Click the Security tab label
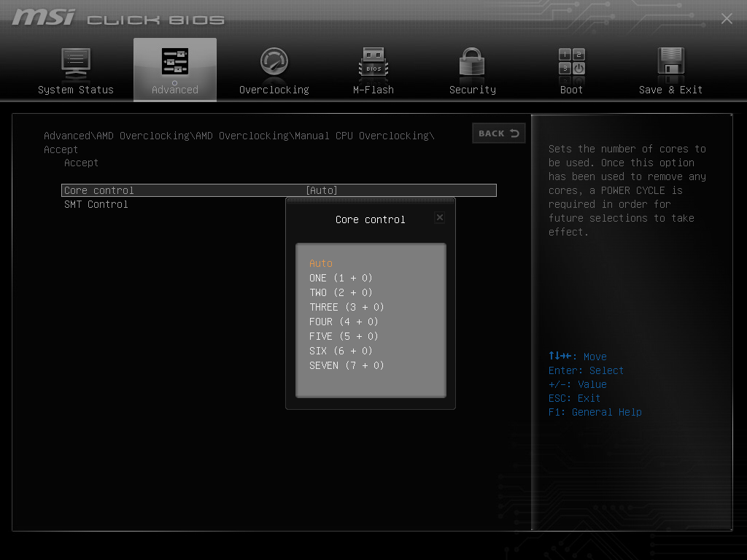This screenshot has width=747, height=560. coord(473,90)
